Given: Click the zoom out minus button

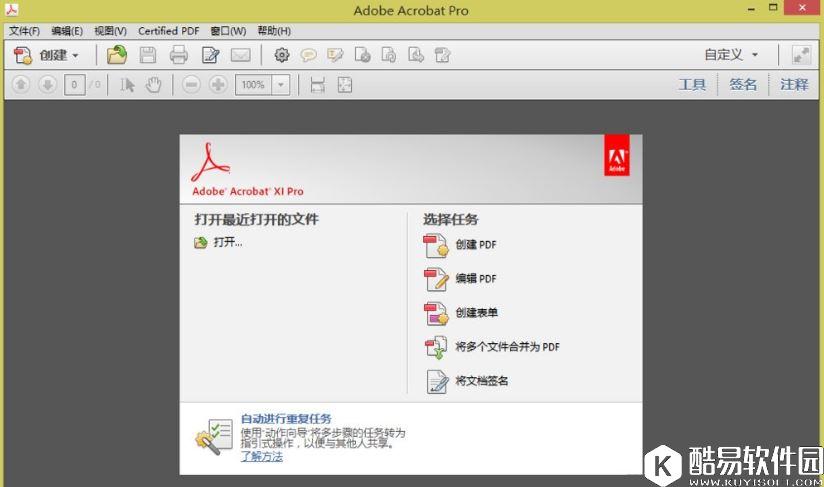Looking at the screenshot, I should (191, 85).
